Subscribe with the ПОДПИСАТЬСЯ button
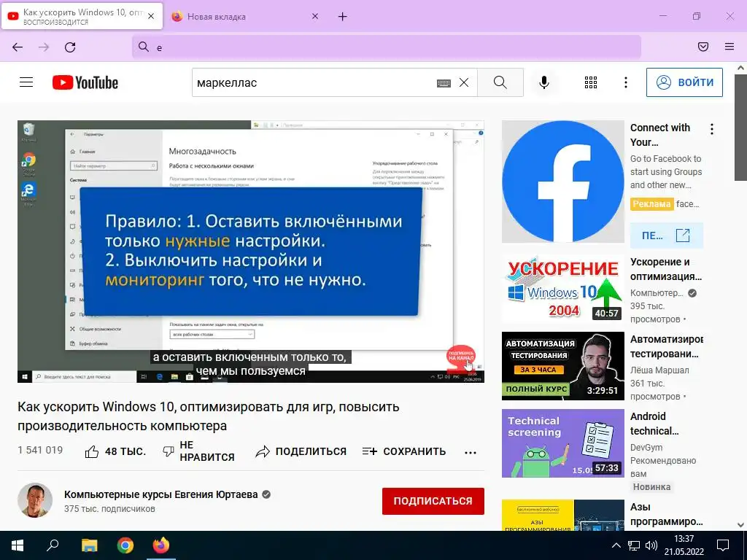The width and height of the screenshot is (747, 560). [433, 501]
